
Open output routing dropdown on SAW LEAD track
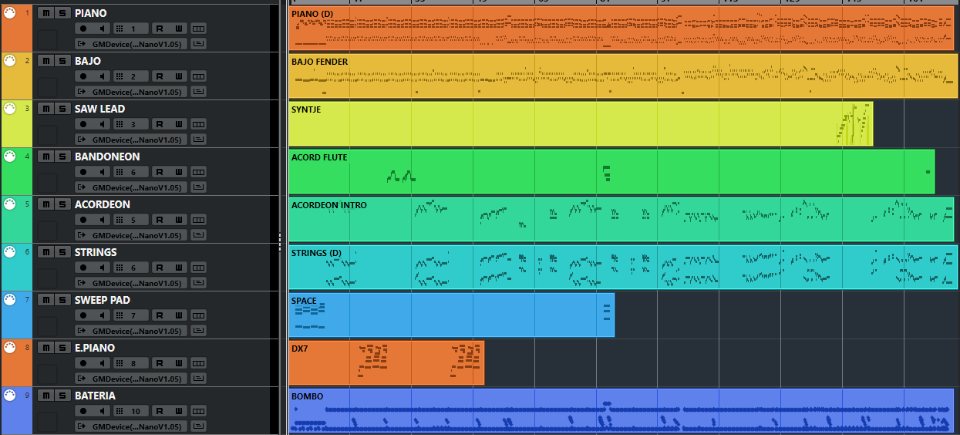(131, 139)
